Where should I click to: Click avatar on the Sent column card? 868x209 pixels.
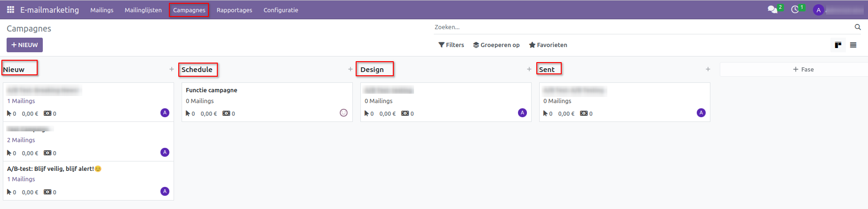tap(701, 113)
